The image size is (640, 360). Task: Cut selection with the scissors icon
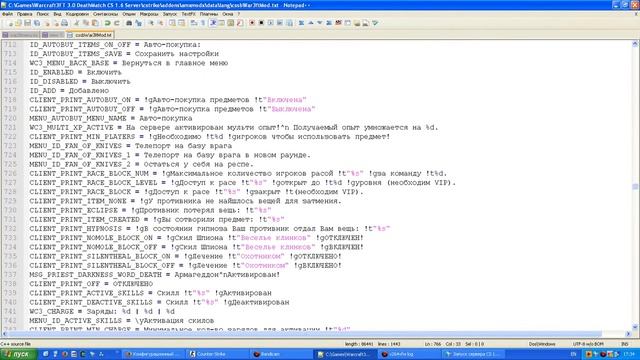tap(77, 23)
